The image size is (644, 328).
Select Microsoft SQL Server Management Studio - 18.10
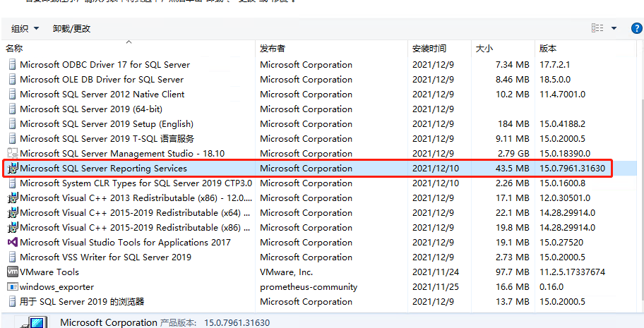pyautogui.click(x=122, y=153)
